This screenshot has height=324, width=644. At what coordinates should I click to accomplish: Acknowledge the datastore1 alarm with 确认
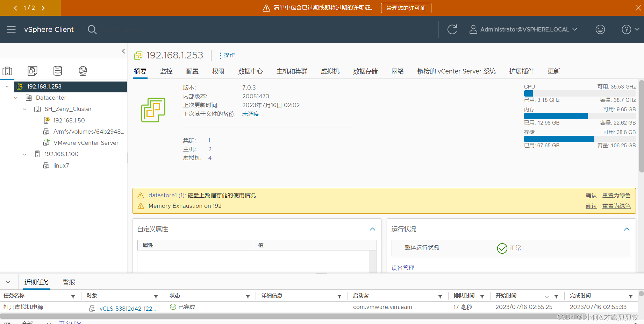(591, 195)
